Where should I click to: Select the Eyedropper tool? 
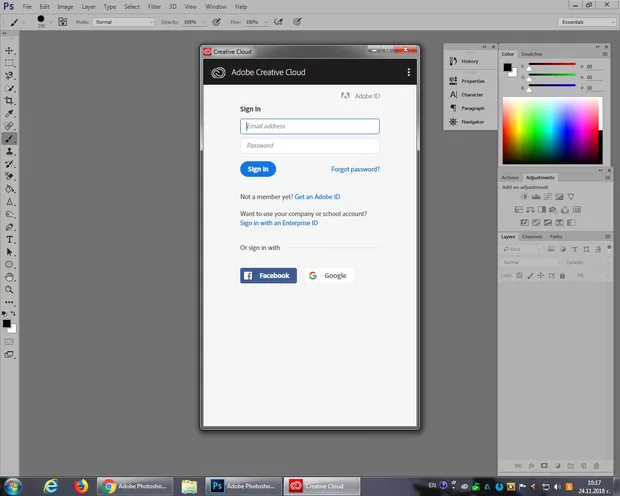tap(10, 114)
